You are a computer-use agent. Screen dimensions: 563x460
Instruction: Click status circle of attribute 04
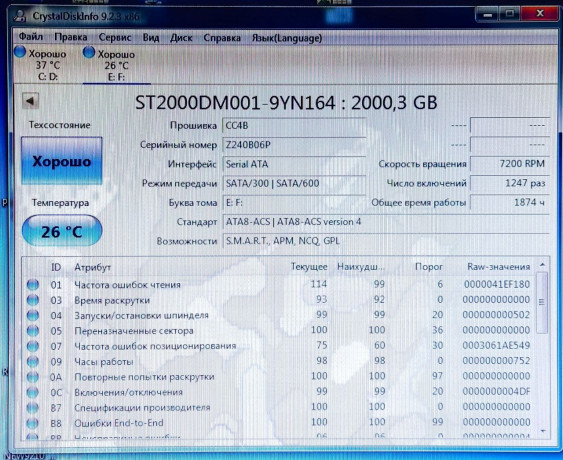tap(33, 315)
